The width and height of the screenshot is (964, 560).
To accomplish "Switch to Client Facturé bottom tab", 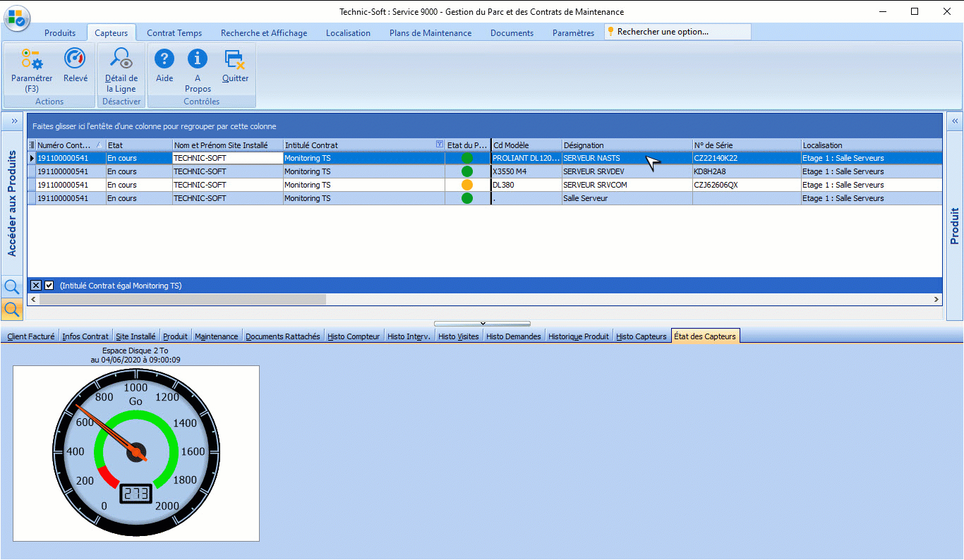I will (31, 336).
